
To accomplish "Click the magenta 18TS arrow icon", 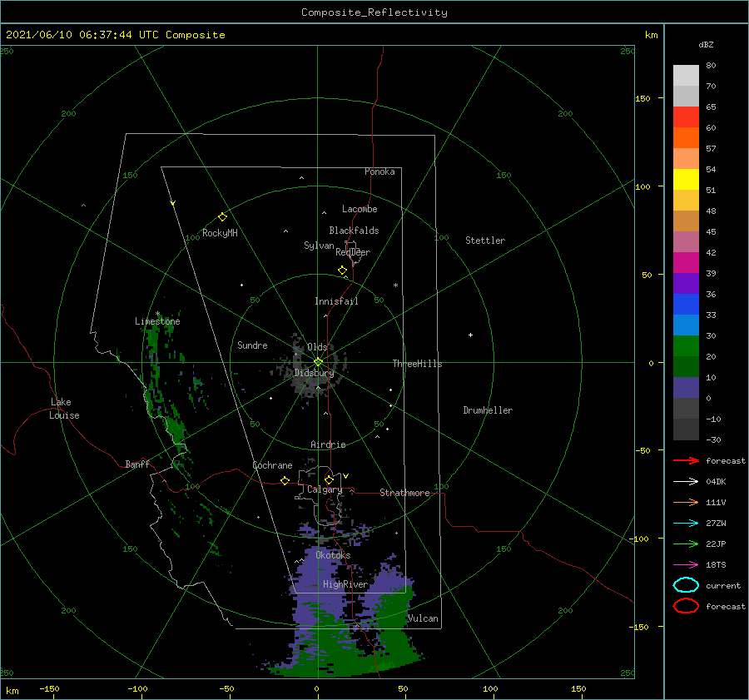I will (686, 565).
